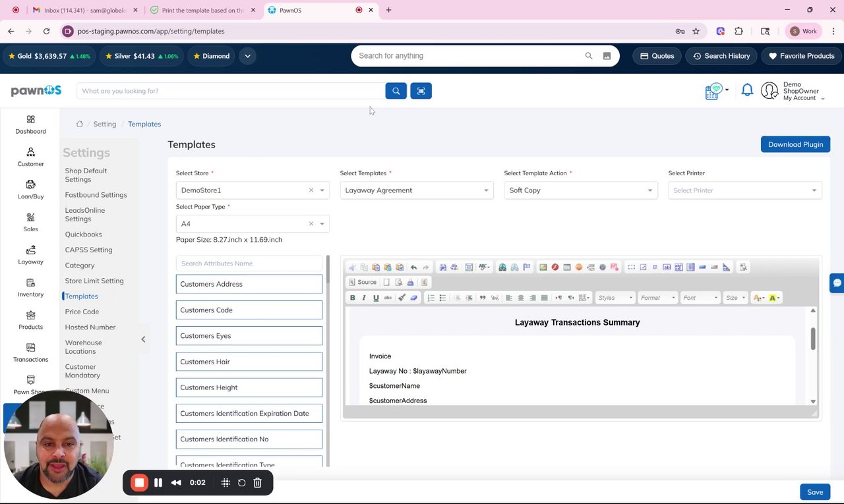Click the barcode scan button
The height and width of the screenshot is (504, 844).
point(421,91)
